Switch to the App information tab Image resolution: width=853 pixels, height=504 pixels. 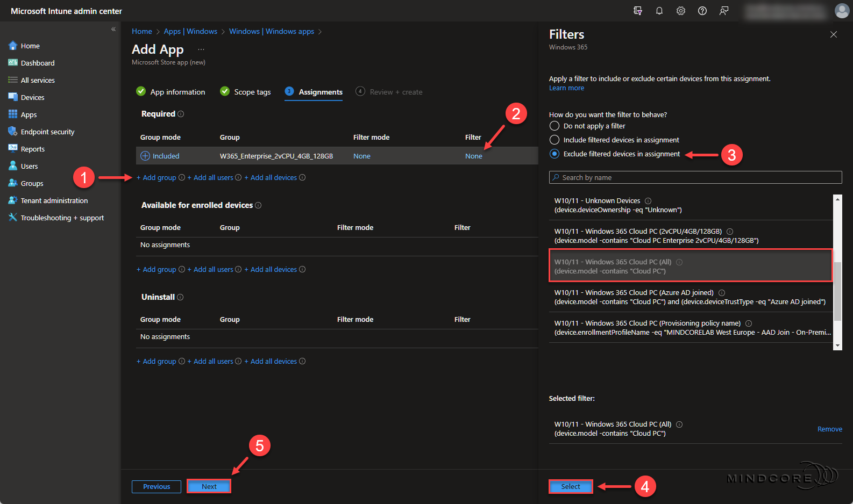click(x=177, y=92)
